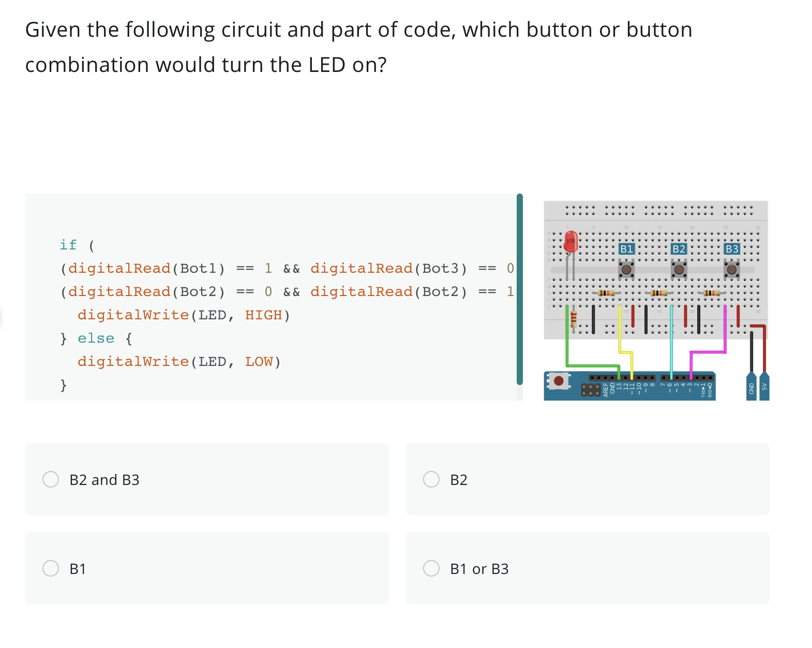This screenshot has height=648, width=812.
Task: Click the magenta wire below the breadboard
Action: point(708,352)
